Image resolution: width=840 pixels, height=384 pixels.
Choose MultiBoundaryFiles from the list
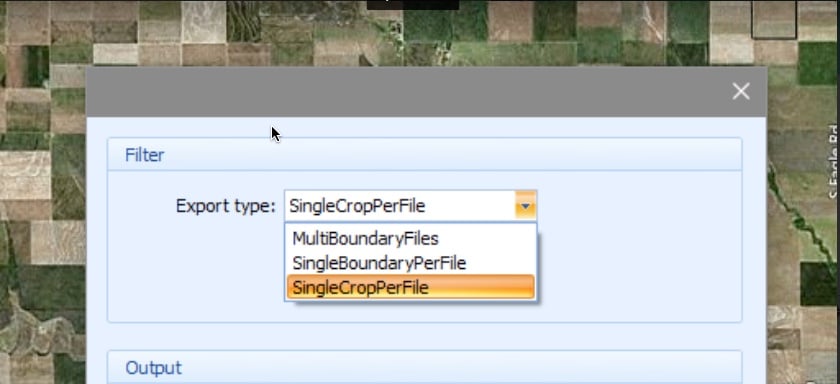[x=410, y=238]
